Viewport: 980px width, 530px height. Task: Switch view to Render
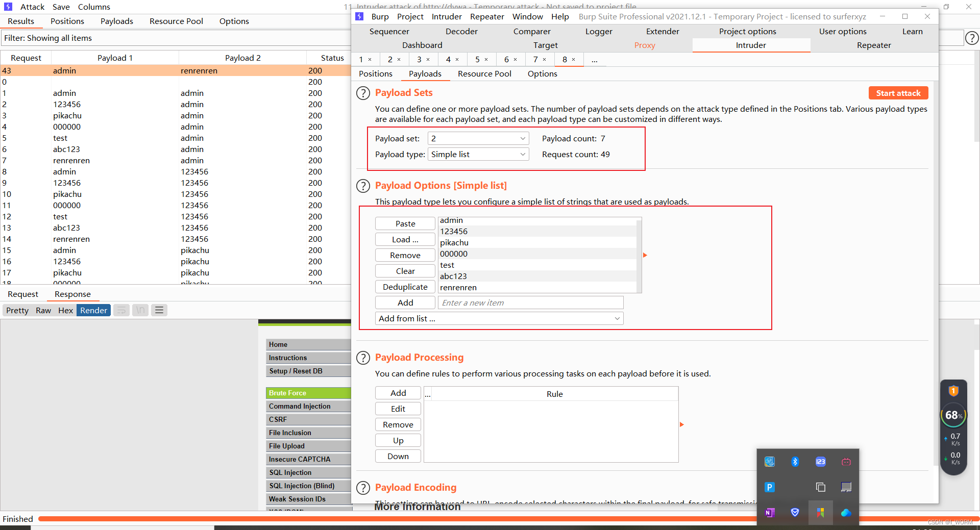(x=93, y=310)
